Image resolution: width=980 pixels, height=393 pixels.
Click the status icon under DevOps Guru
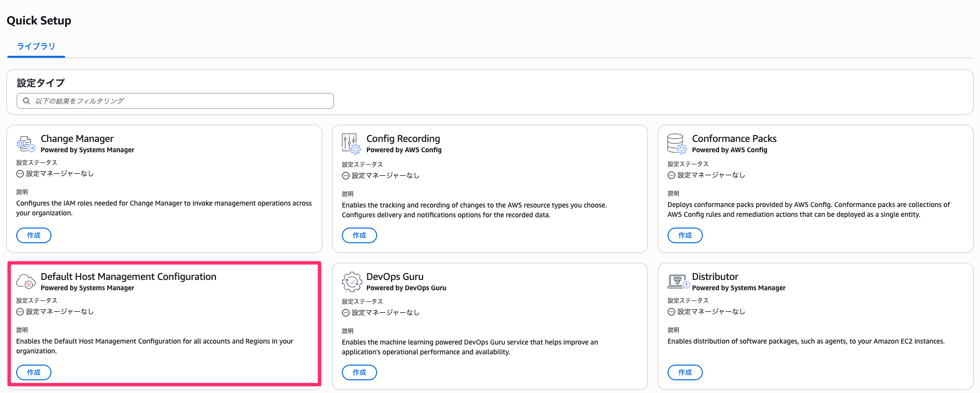tap(346, 313)
